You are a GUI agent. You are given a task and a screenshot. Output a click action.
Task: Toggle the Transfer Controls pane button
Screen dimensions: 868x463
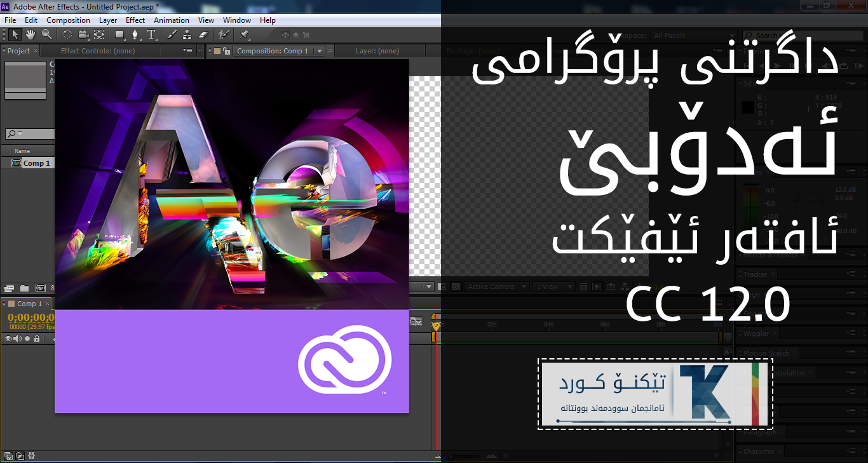[20, 455]
